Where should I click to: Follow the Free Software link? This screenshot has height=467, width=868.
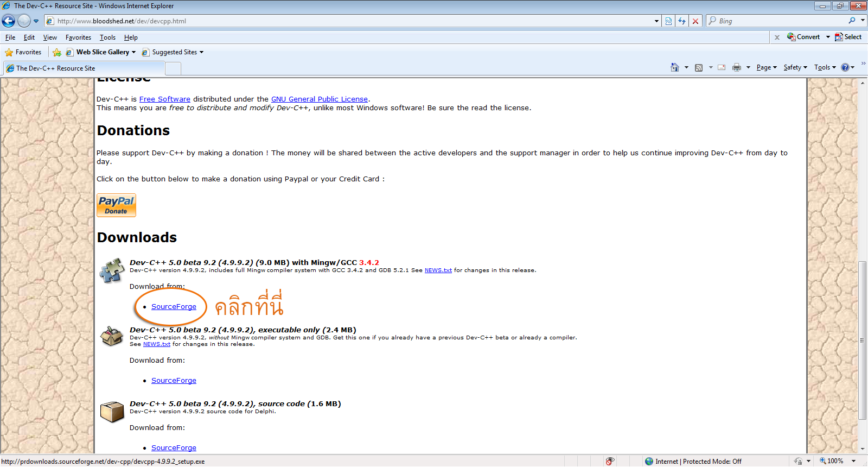[165, 99]
